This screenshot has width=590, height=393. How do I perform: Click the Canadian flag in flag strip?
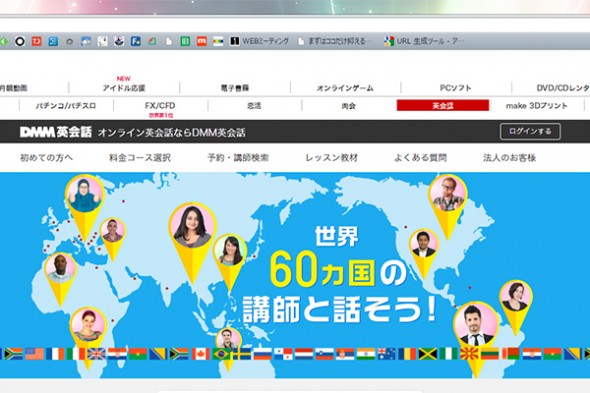(201, 354)
